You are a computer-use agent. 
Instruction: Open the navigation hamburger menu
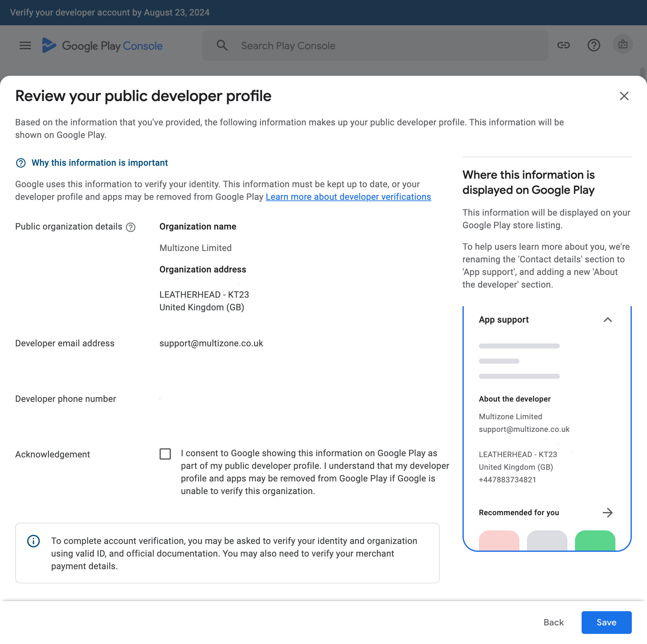point(25,45)
